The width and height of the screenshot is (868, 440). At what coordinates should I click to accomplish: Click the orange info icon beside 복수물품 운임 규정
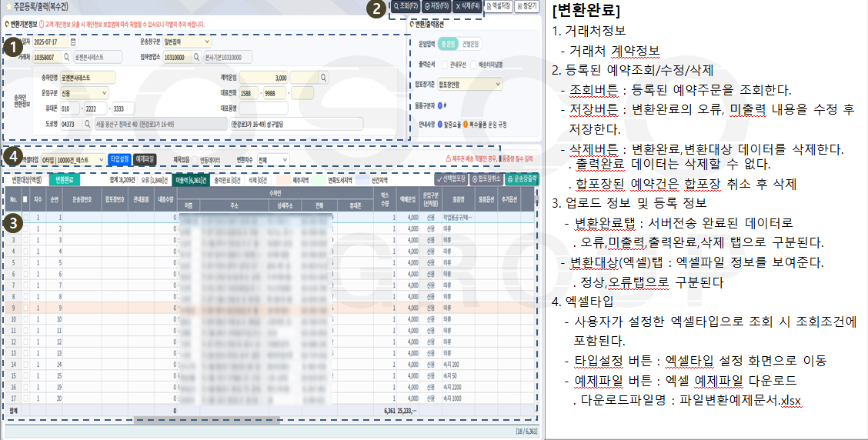[x=466, y=125]
